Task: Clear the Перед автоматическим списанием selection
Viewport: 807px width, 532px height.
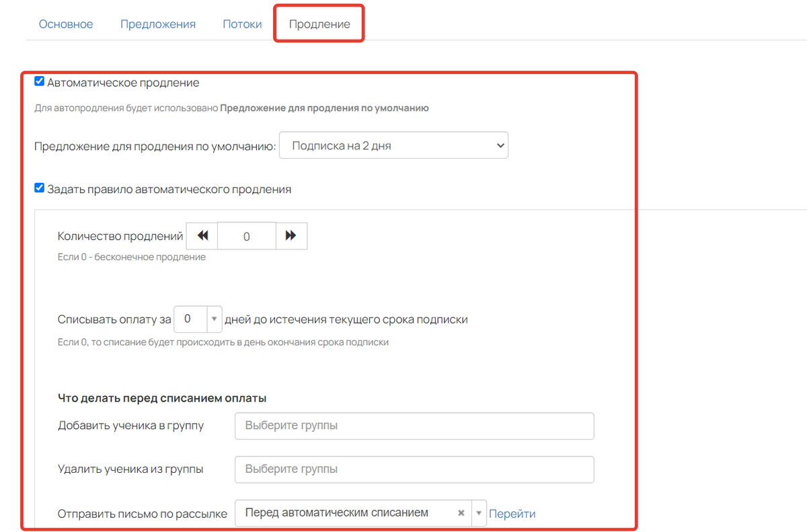Action: [461, 513]
